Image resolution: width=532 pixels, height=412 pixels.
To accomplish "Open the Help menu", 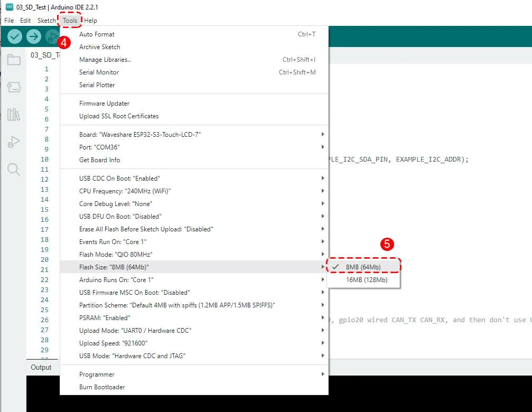I will [90, 21].
